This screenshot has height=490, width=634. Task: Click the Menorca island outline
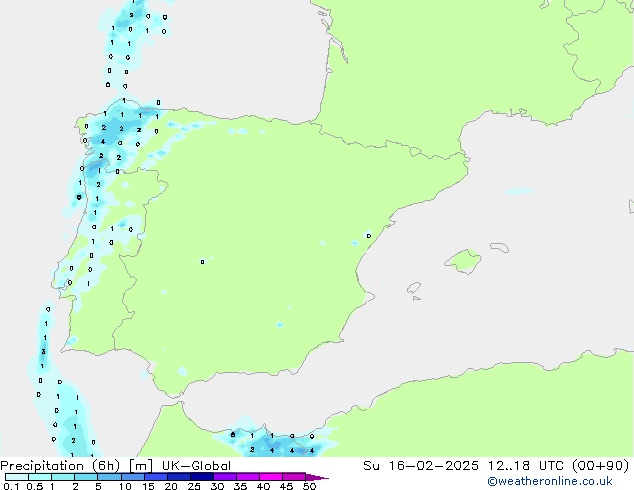(500, 247)
